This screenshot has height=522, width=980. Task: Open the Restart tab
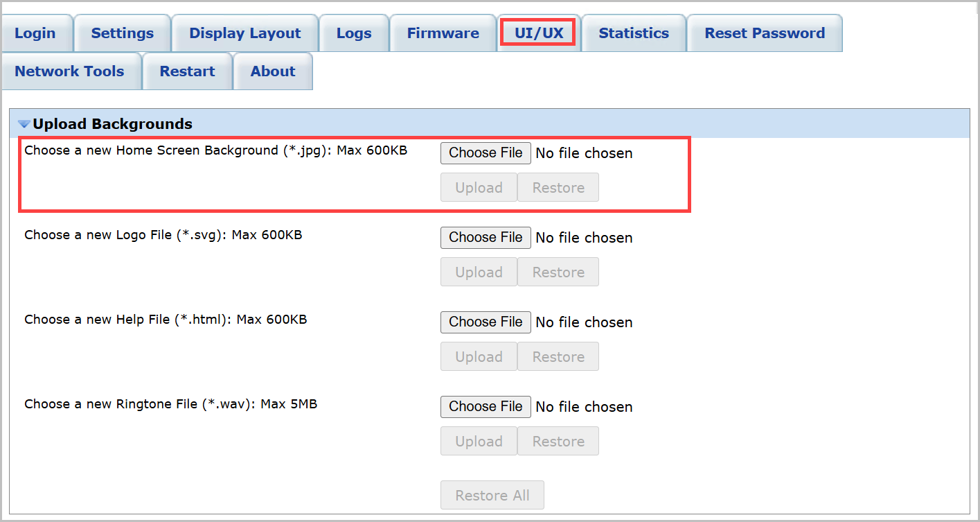point(187,71)
